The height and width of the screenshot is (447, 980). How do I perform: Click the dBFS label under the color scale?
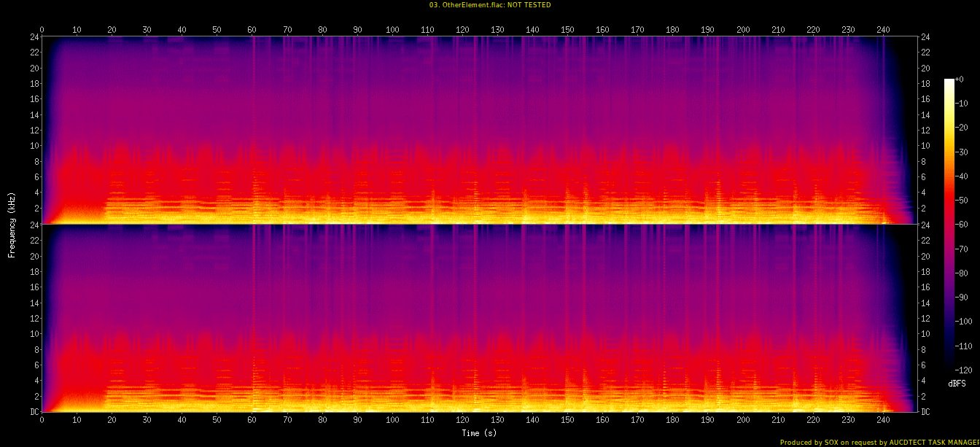pos(957,383)
